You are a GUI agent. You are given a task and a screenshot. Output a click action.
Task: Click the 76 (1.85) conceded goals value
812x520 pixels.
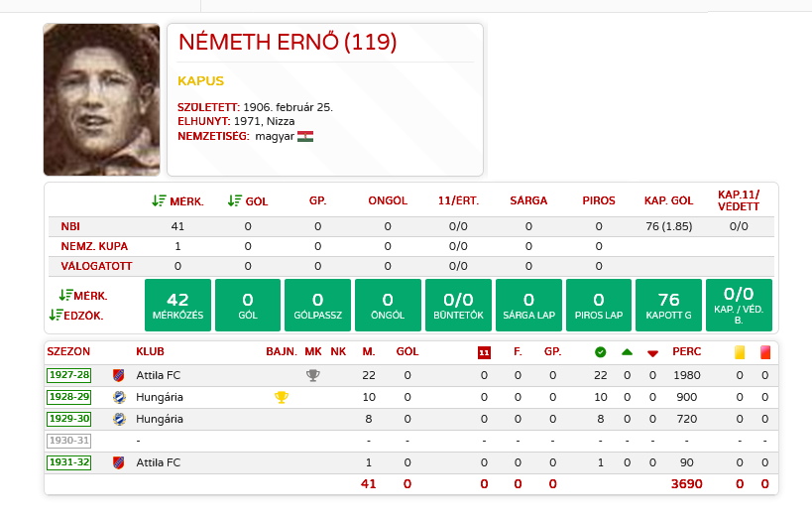[x=668, y=226]
